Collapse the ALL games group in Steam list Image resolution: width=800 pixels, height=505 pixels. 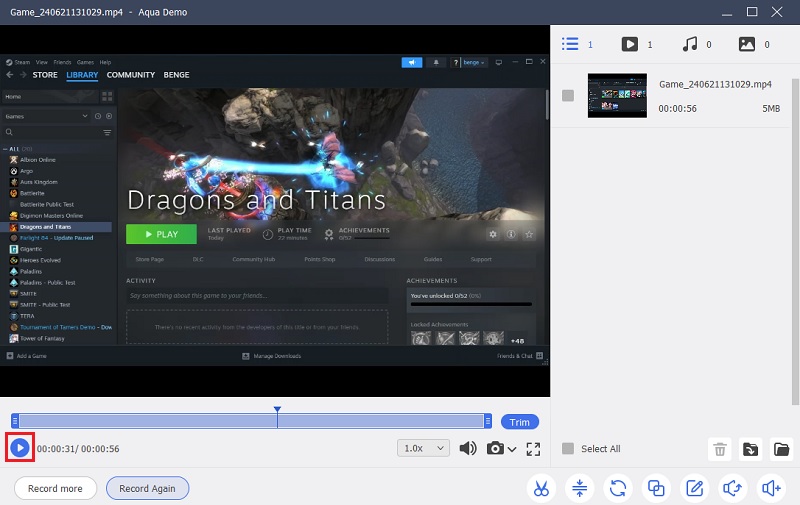pyautogui.click(x=5, y=149)
